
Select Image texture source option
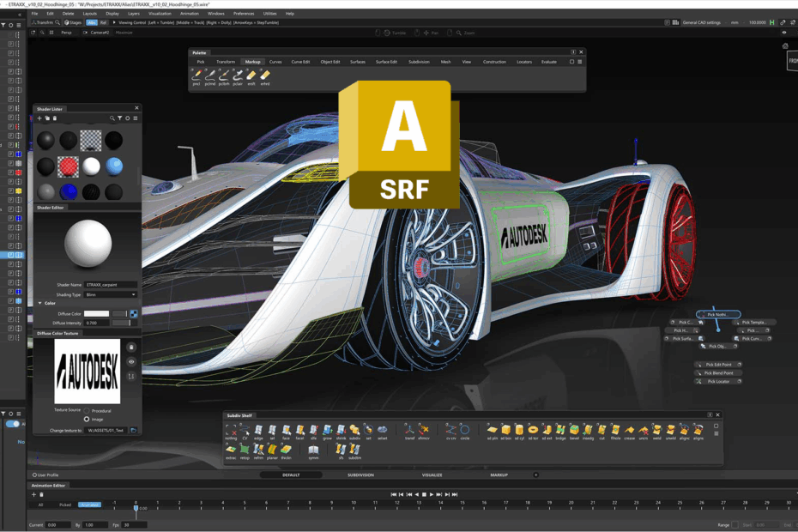point(88,420)
